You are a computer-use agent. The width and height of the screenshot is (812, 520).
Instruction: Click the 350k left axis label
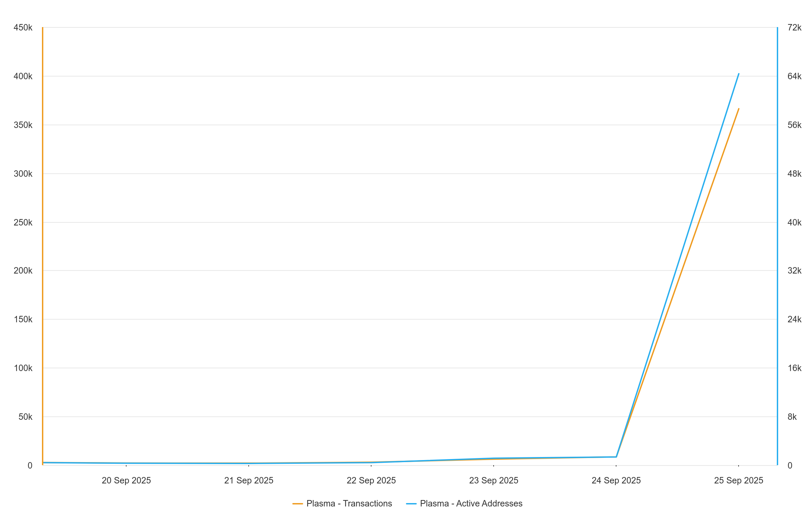click(23, 125)
